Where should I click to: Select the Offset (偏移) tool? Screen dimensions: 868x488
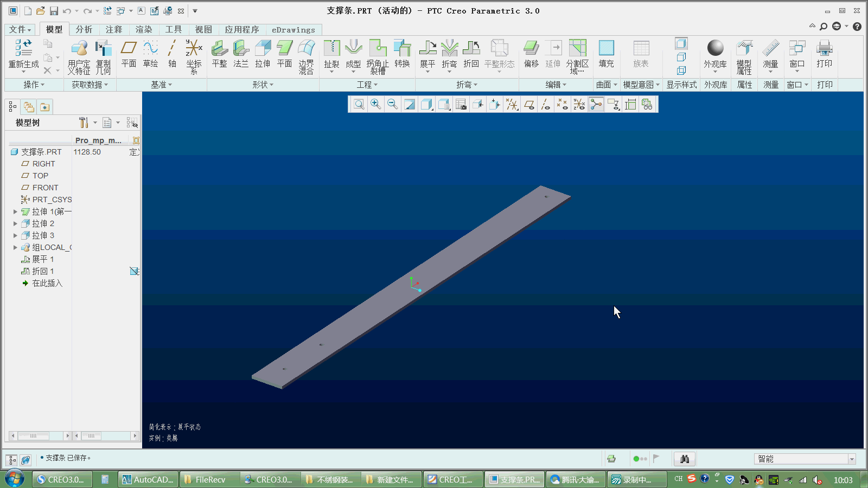531,53
